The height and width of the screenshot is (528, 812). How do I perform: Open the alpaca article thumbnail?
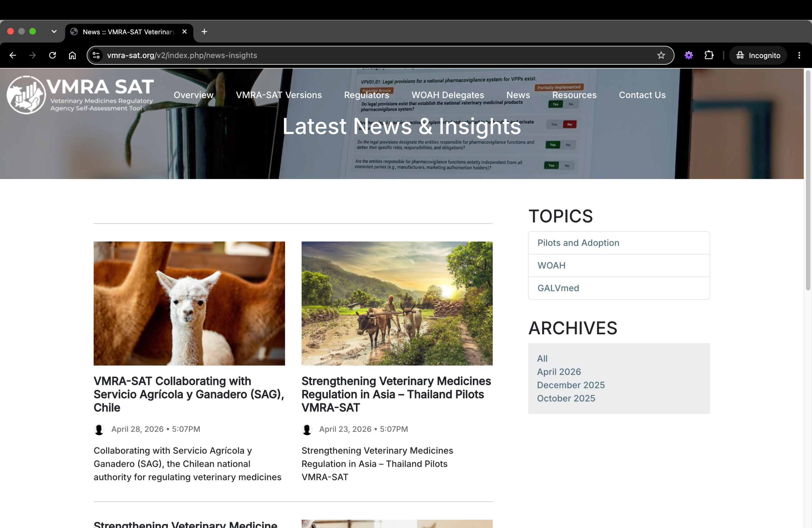[x=189, y=303]
